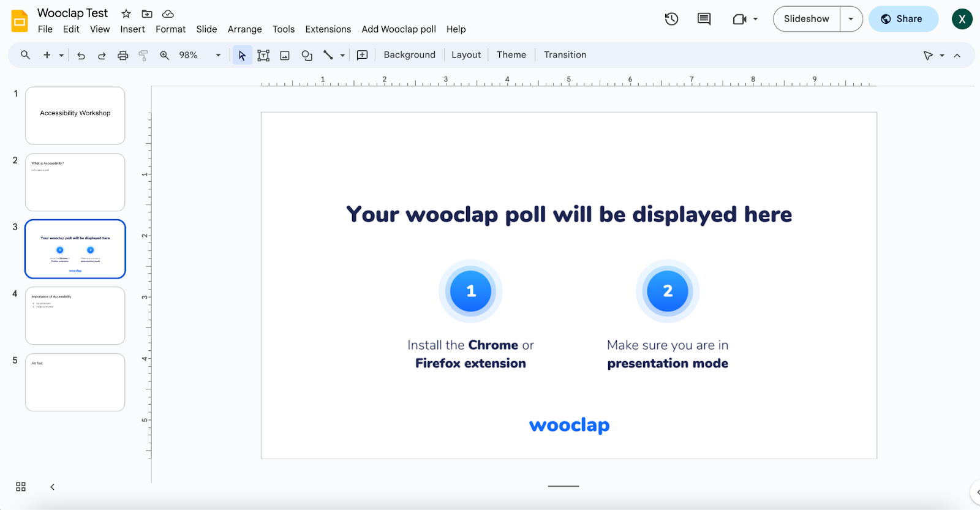Viewport: 980px width, 510px height.
Task: Click the zoom magnifier icon
Action: (x=164, y=55)
